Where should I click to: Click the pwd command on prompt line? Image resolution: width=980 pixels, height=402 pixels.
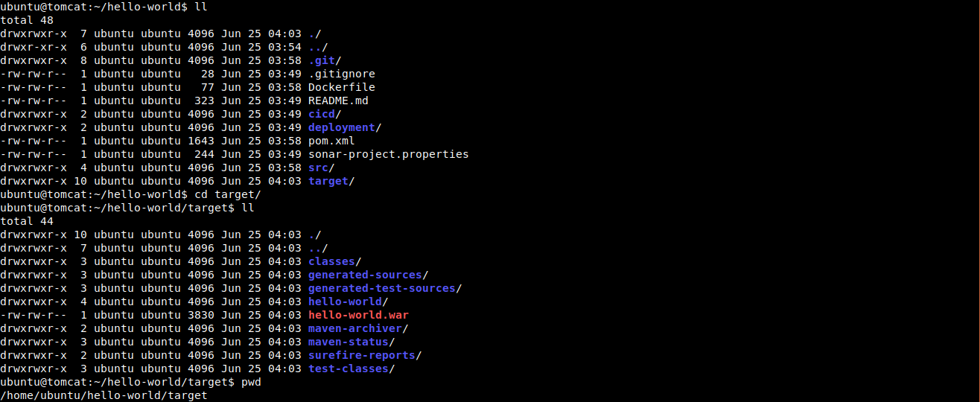click(x=251, y=382)
